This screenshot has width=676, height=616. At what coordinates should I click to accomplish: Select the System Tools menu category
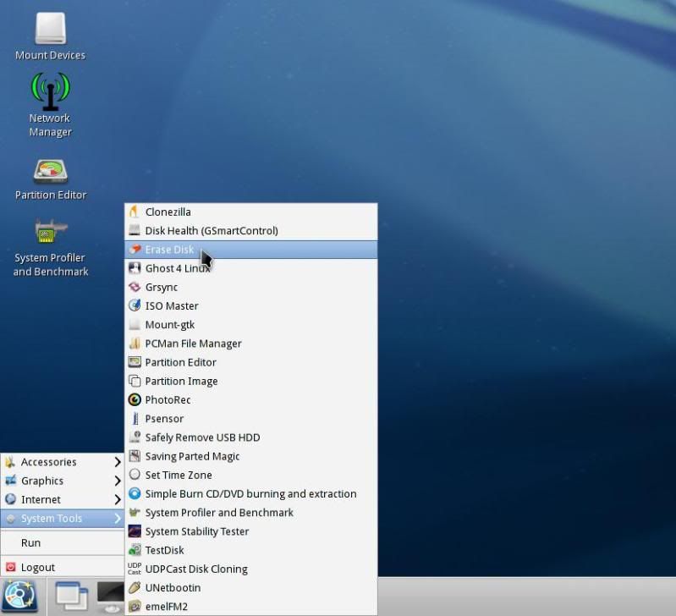tap(63, 519)
